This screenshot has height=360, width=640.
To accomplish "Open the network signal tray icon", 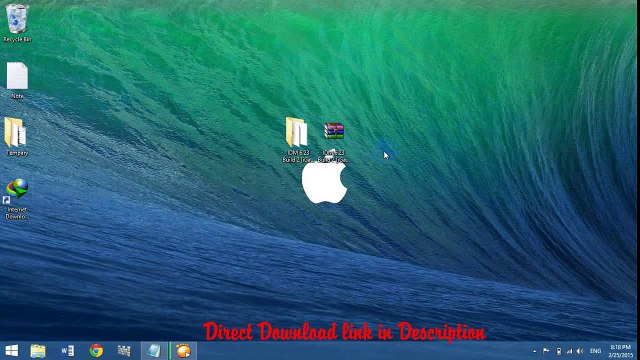I will coord(569,351).
